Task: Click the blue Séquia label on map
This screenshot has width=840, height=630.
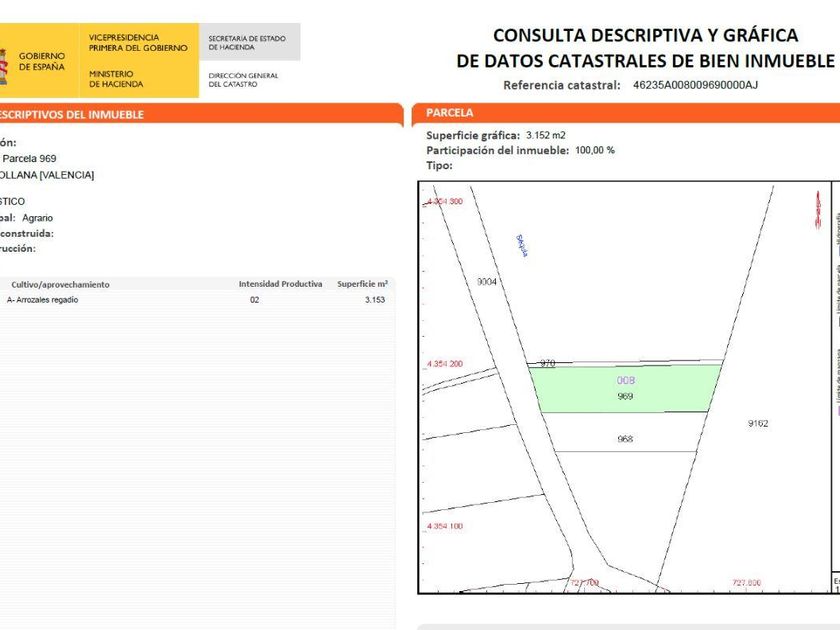Action: pos(522,245)
